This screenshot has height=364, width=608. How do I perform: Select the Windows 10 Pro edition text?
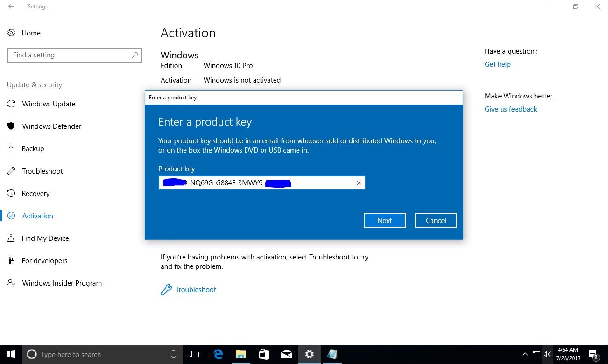[228, 66]
